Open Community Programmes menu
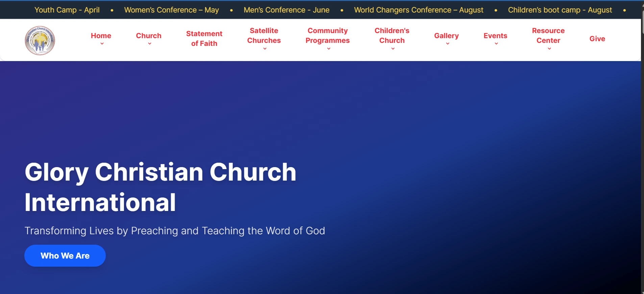The image size is (644, 294). pos(327,35)
